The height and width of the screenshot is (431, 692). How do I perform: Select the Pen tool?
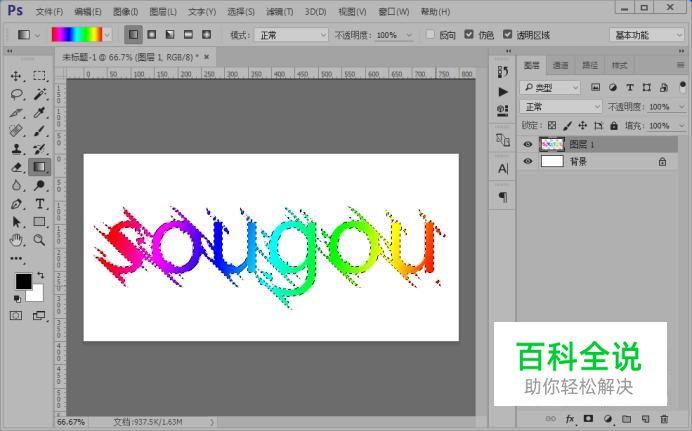pos(16,204)
